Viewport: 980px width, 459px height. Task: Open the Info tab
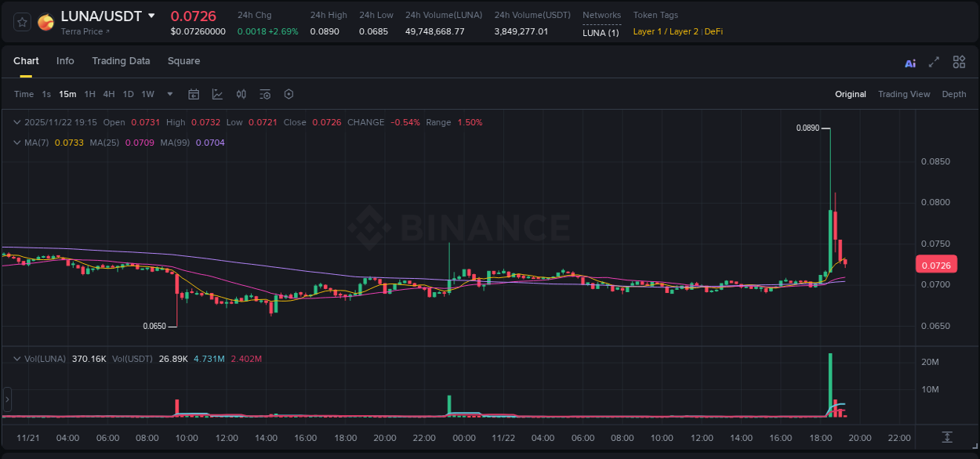65,61
